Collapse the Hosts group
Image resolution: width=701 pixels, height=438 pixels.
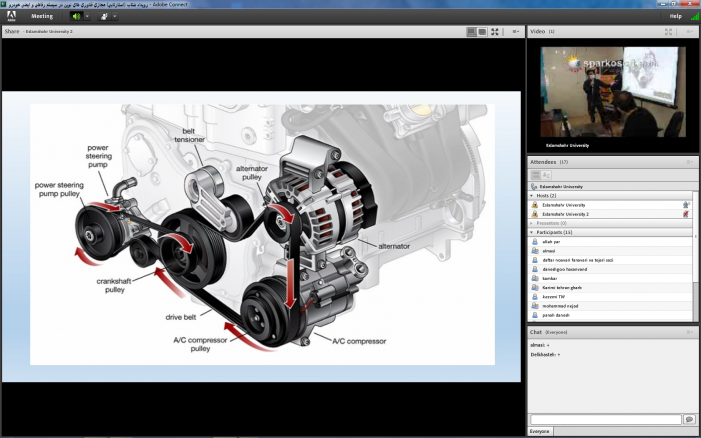click(532, 195)
